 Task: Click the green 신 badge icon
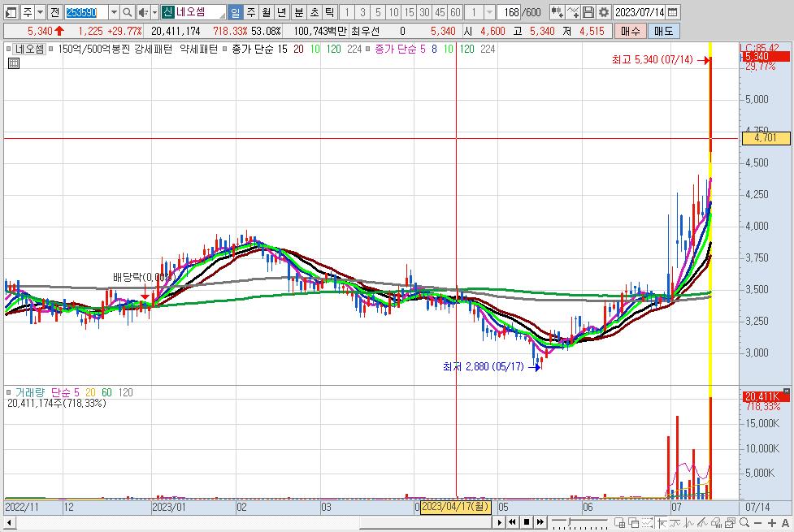pyautogui.click(x=168, y=11)
